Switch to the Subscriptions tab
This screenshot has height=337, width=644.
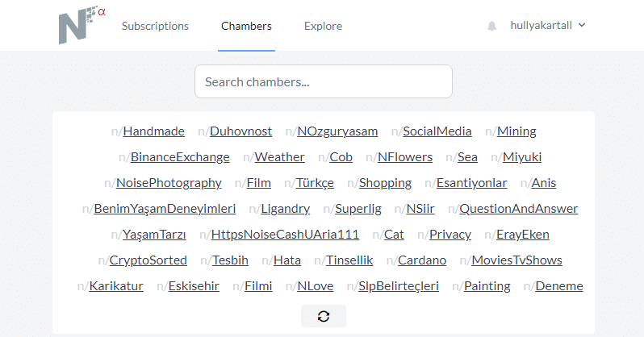coord(155,26)
